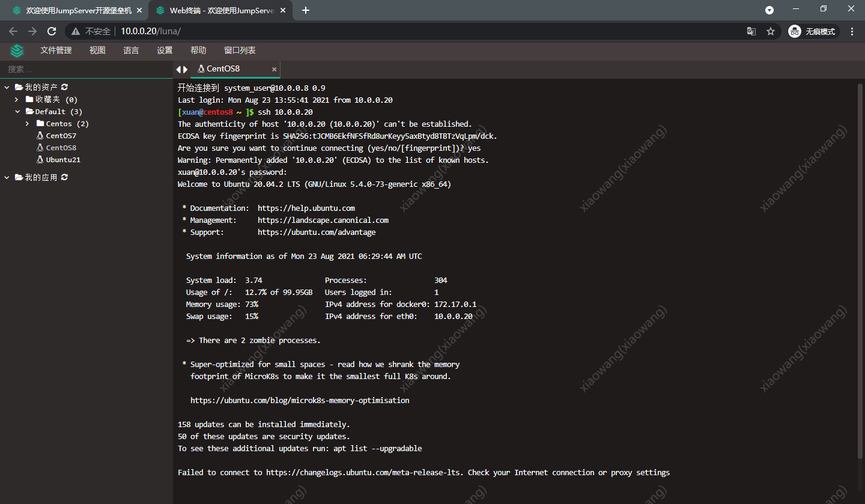Click the 'xuan@10.0.0.20's password:' line
The height and width of the screenshot is (504, 865).
coord(232,172)
